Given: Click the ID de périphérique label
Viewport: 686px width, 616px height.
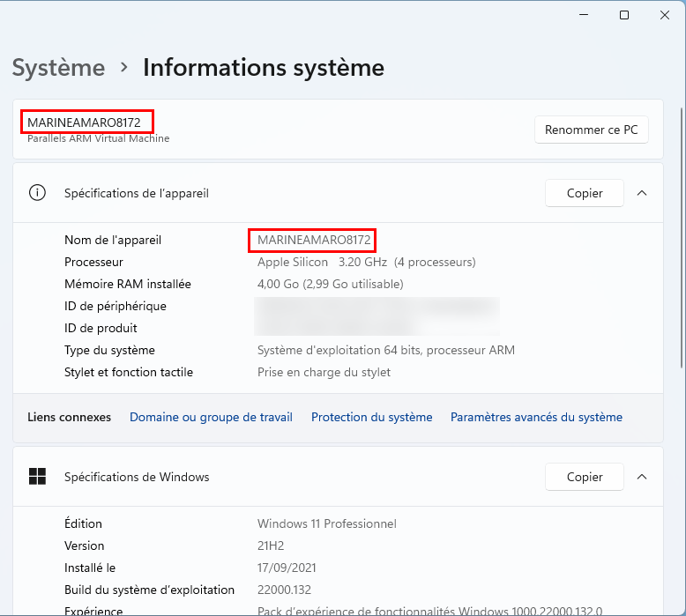Looking at the screenshot, I should [116, 306].
